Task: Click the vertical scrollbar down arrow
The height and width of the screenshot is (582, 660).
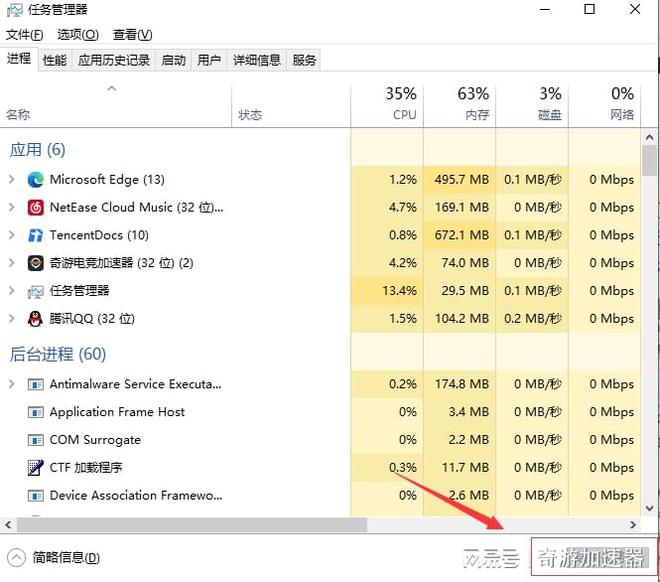Action: [x=649, y=508]
